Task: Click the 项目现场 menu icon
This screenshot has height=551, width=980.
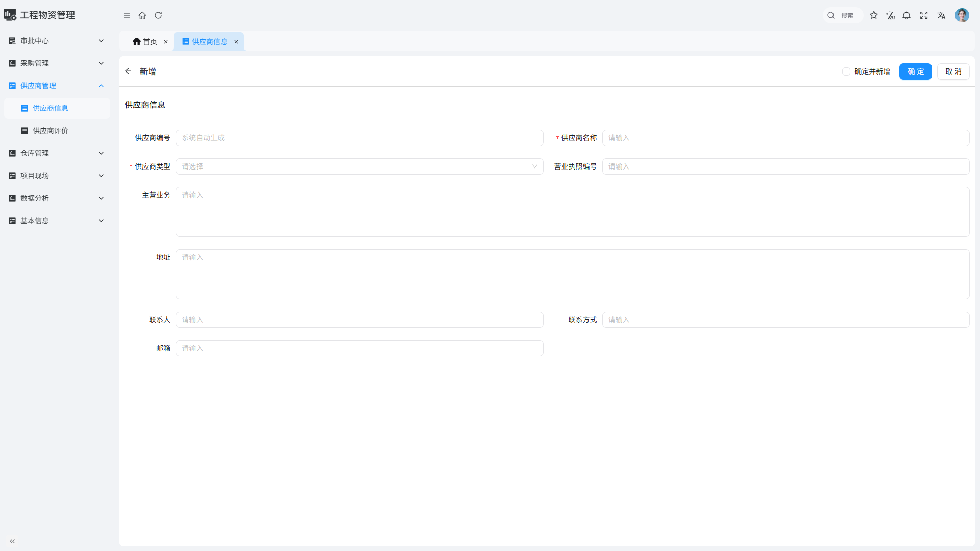Action: click(x=12, y=176)
